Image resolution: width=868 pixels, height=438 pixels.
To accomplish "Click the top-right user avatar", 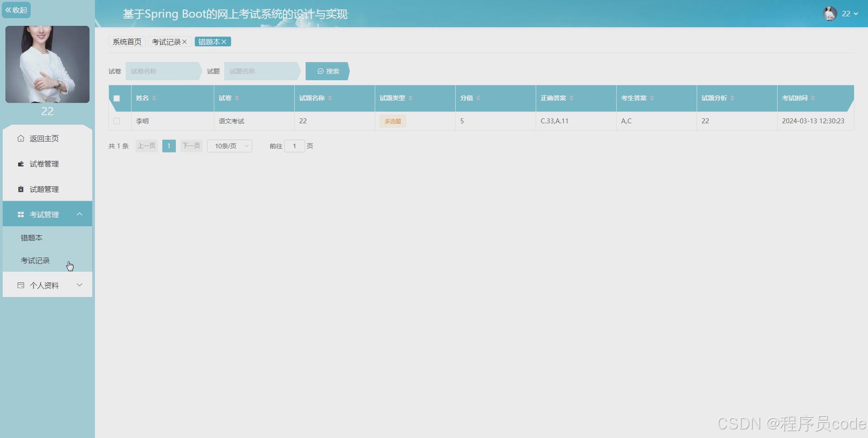I will (x=830, y=14).
